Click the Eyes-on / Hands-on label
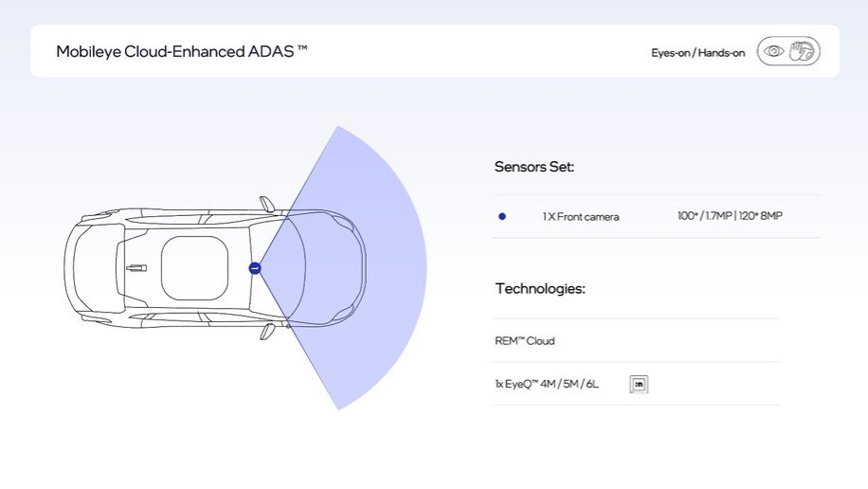 (697, 53)
